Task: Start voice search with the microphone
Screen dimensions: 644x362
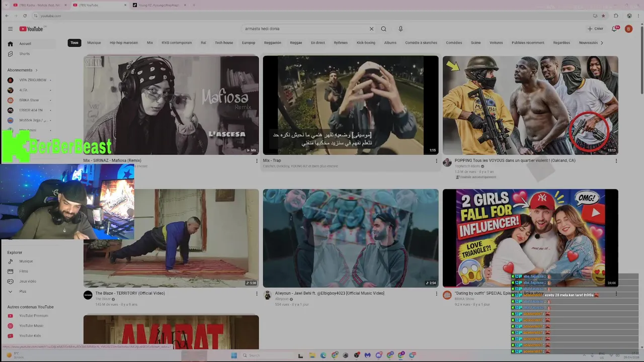Action: coord(400,29)
